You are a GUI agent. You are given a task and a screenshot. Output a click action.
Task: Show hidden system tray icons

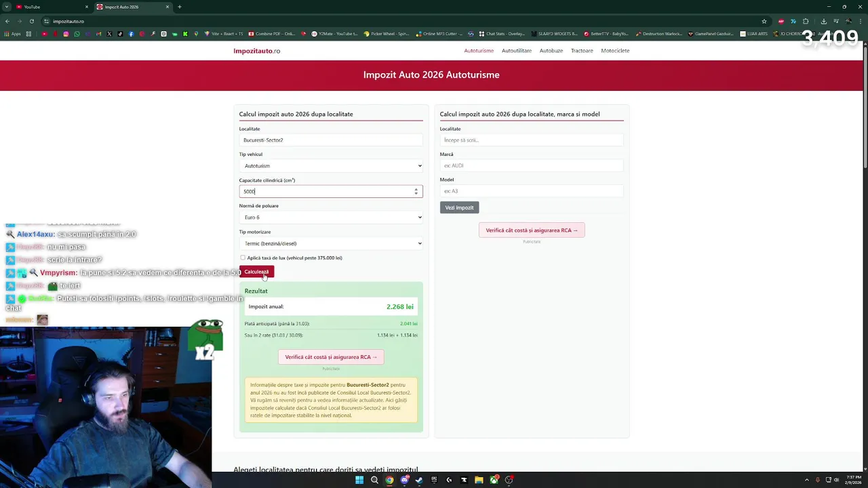click(806, 480)
